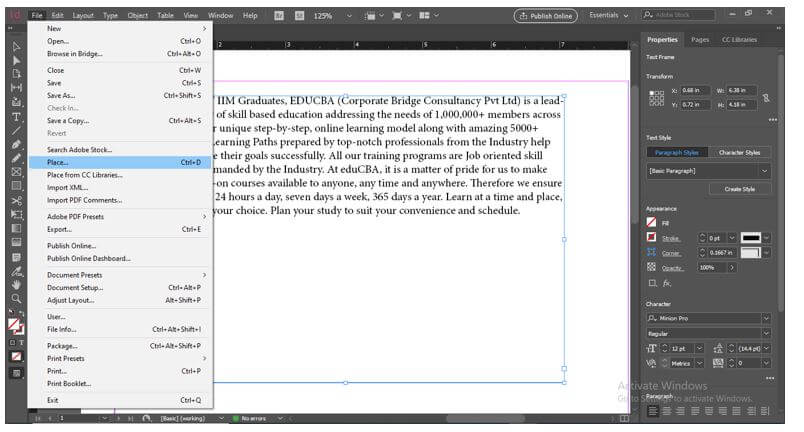Open the Window menu
This screenshot has width=804, height=432.
[x=220, y=16]
